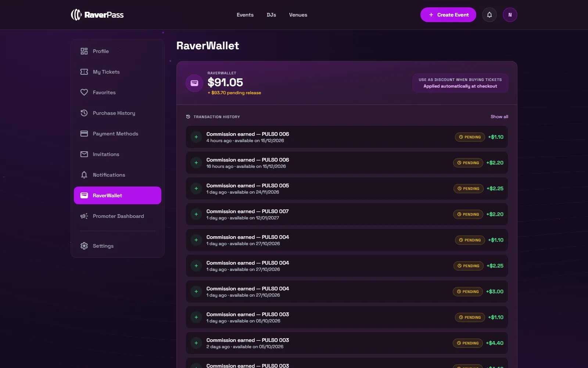
Task: Click plus icon on PULSO 007 row
Action: click(196, 214)
